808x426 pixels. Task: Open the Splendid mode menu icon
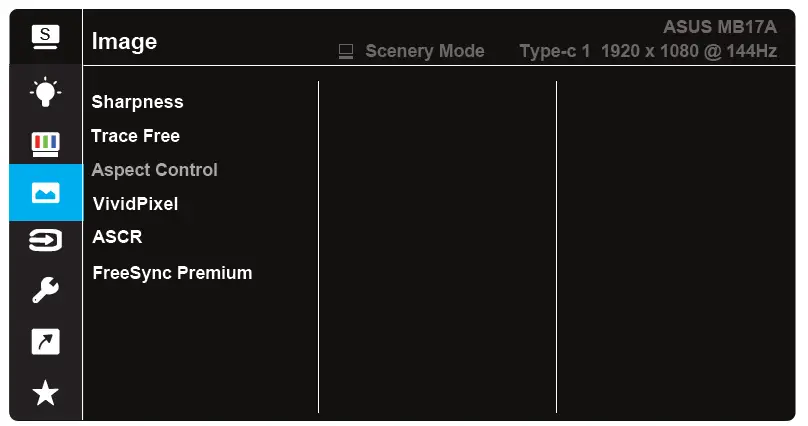tap(45, 37)
